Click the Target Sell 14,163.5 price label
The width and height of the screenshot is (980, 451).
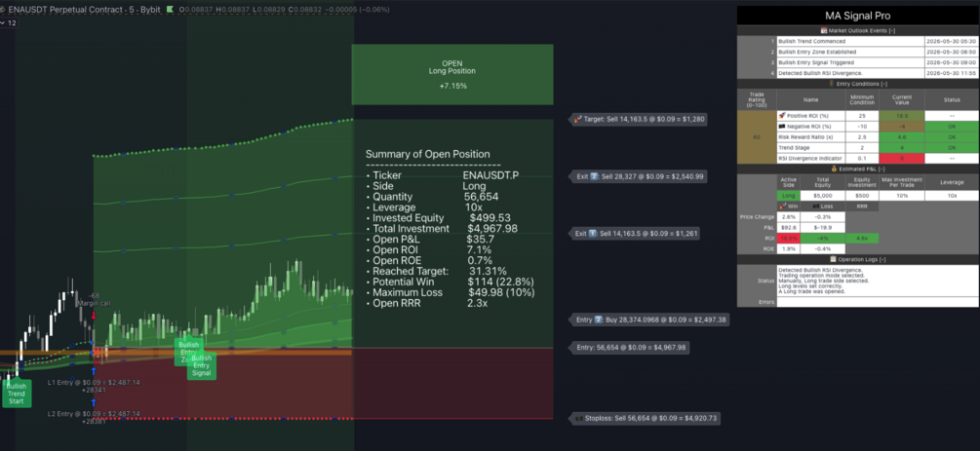pos(638,119)
